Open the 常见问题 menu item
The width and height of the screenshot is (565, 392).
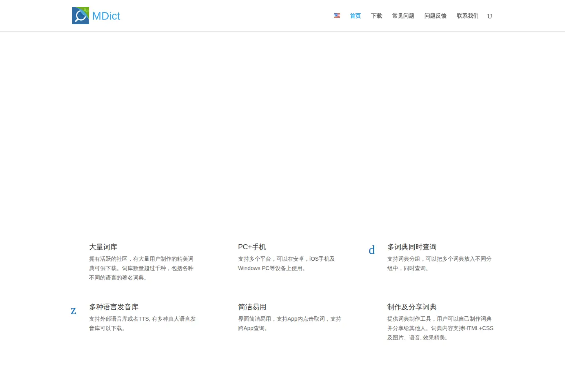403,16
